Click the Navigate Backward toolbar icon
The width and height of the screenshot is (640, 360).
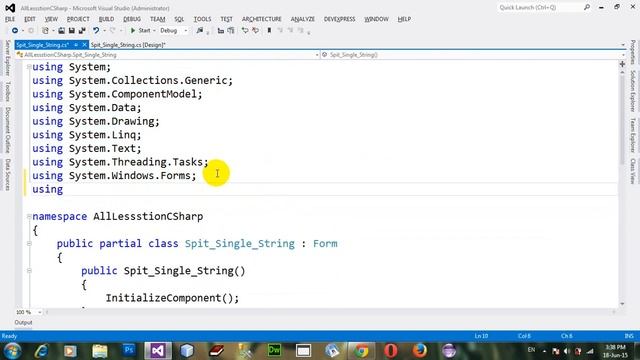(15, 31)
